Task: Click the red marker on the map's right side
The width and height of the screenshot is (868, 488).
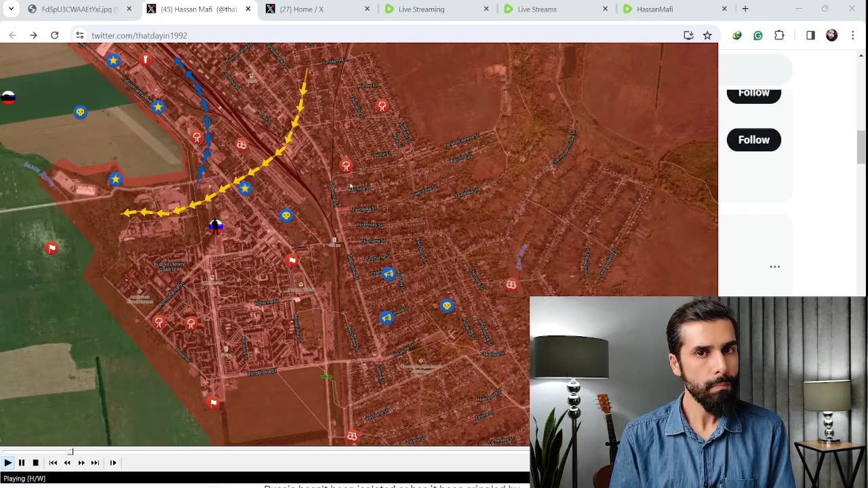Action: [x=511, y=285]
